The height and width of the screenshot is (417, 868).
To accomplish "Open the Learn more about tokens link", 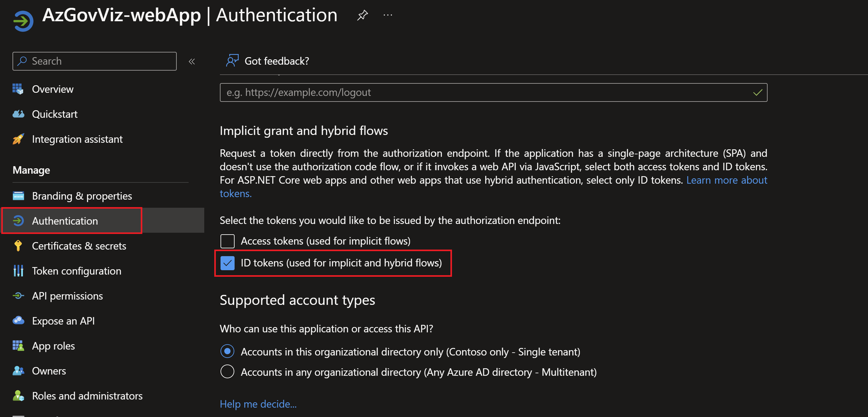I will (x=727, y=181).
